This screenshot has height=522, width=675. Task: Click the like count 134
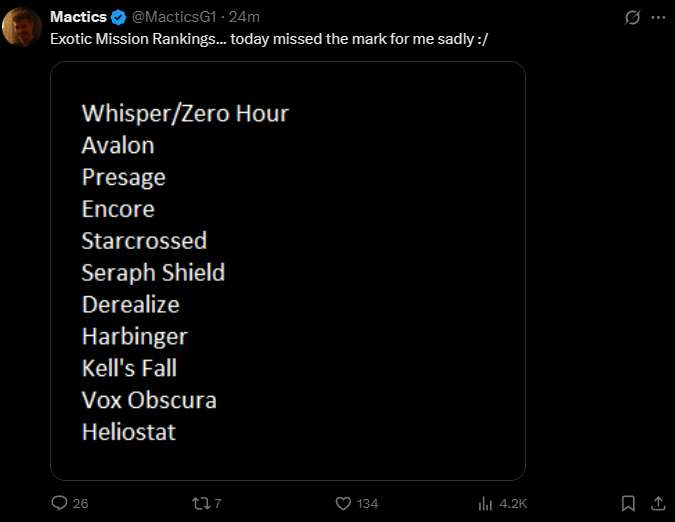point(367,503)
